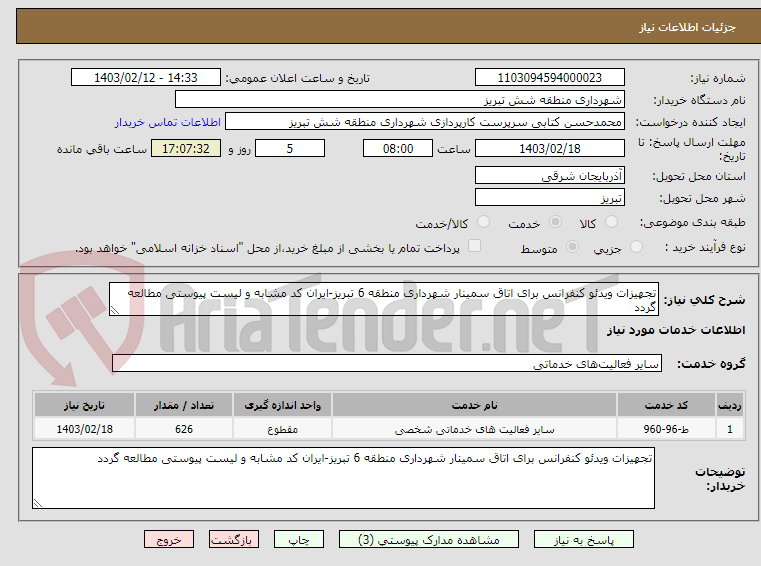The height and width of the screenshot is (566, 761).
Task: Select the خدمت radio button
Action: click(555, 222)
